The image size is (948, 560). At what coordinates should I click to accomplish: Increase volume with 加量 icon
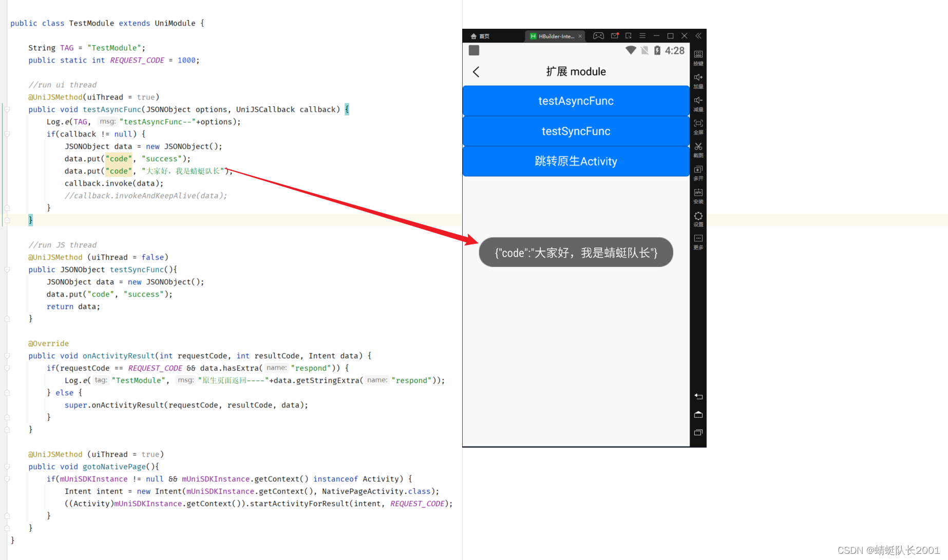coord(698,81)
